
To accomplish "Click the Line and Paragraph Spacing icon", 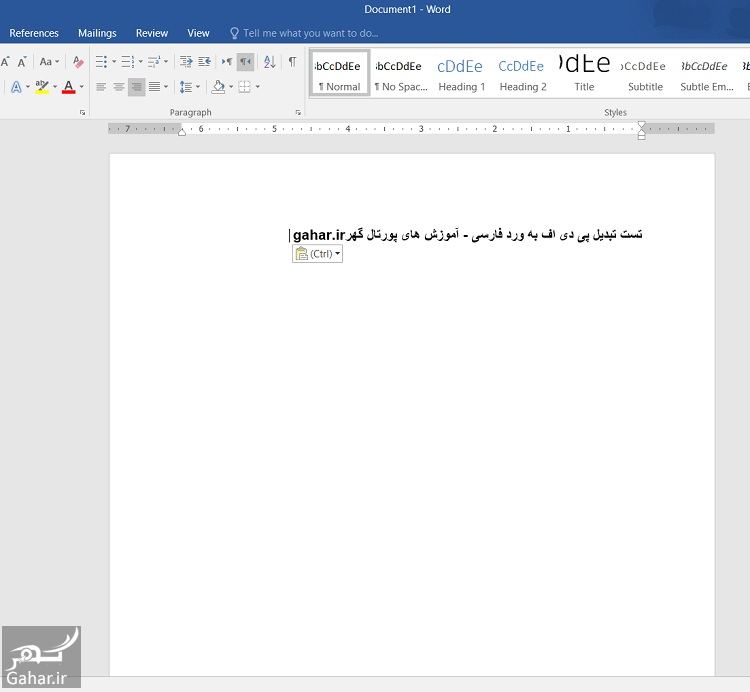I will tap(186, 87).
